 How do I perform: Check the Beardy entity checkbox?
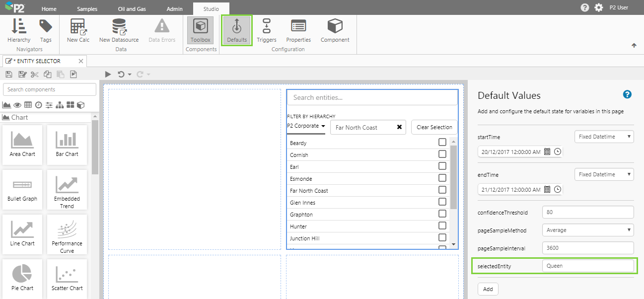[x=442, y=143]
